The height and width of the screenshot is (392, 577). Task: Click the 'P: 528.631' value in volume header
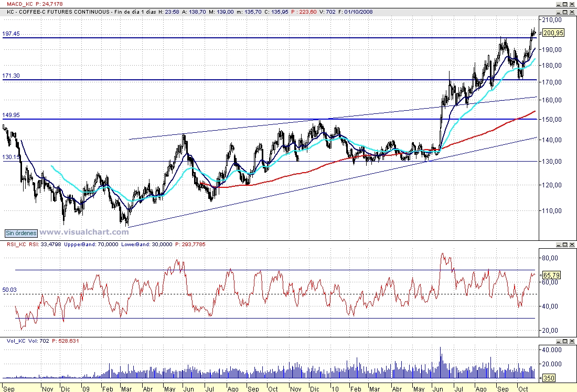(66, 341)
